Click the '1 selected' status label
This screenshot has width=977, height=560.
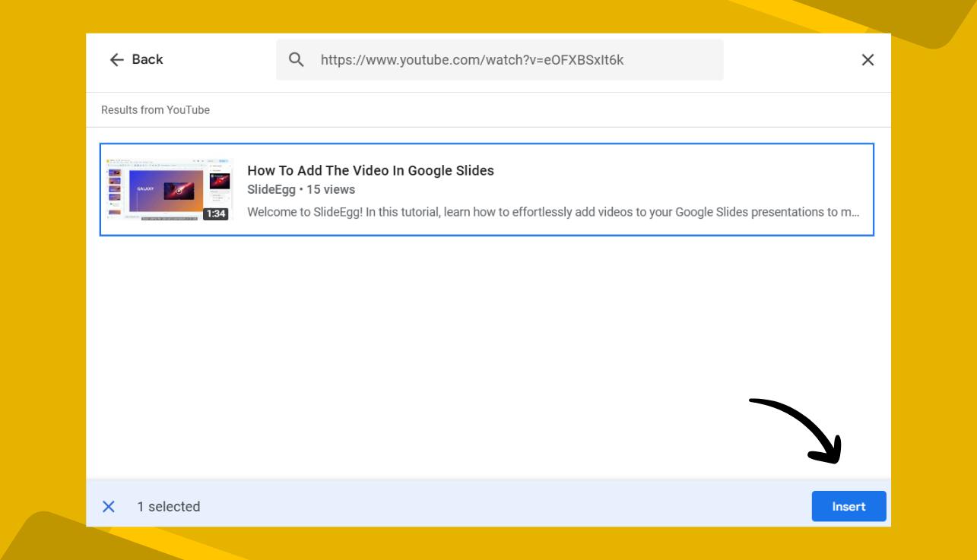point(168,506)
